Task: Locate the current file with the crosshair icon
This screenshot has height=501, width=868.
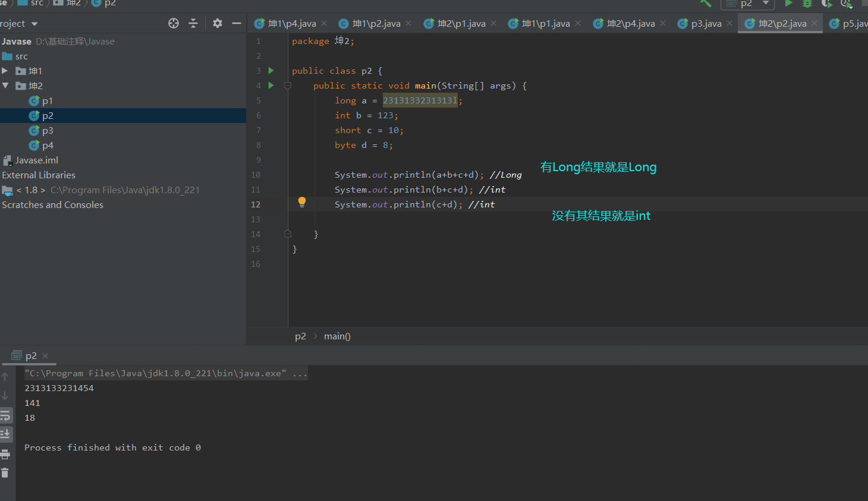Action: [174, 23]
